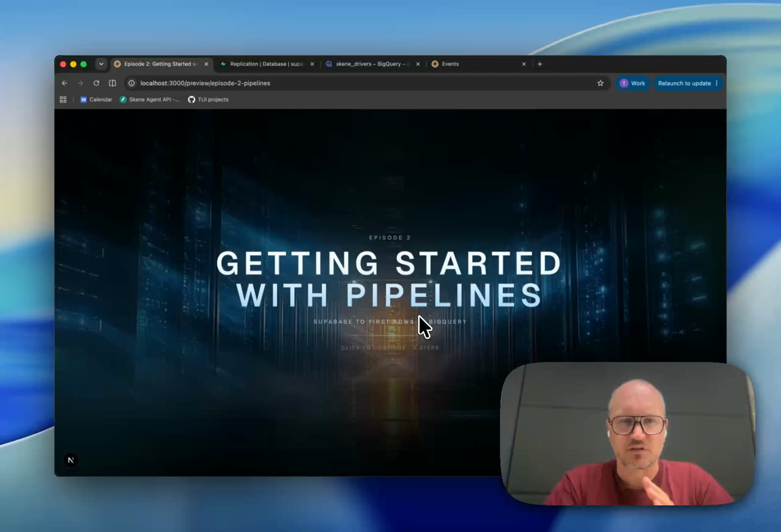Open the Work profile menu
The height and width of the screenshot is (532, 781).
point(633,83)
